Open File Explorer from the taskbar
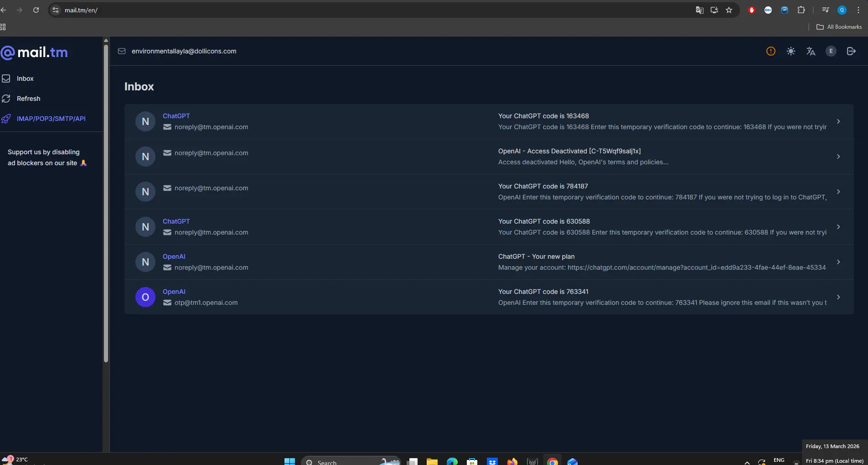868x465 pixels. coord(432,461)
